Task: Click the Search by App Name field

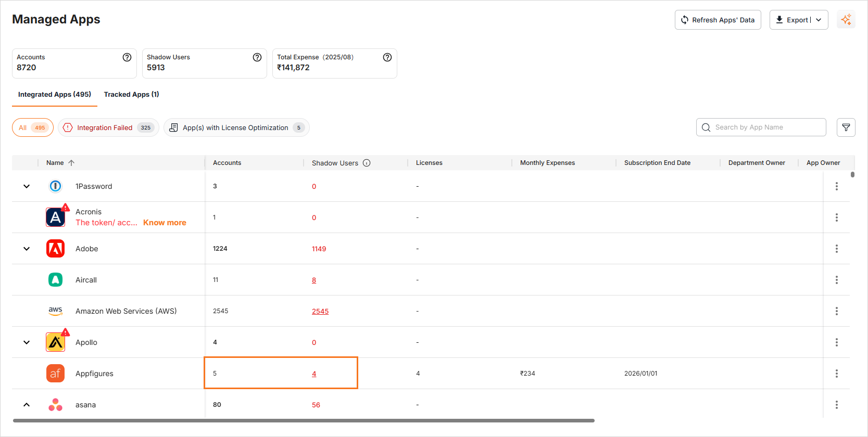Action: coord(765,127)
